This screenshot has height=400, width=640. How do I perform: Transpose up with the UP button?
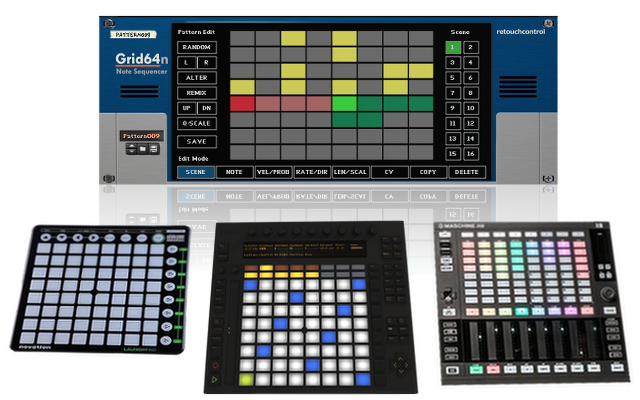[187, 108]
